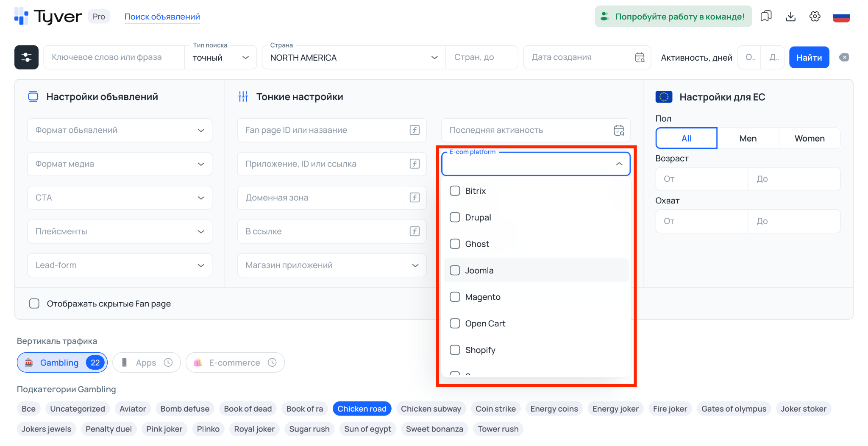The width and height of the screenshot is (868, 446).
Task: Select Women gender option
Action: [x=810, y=138]
